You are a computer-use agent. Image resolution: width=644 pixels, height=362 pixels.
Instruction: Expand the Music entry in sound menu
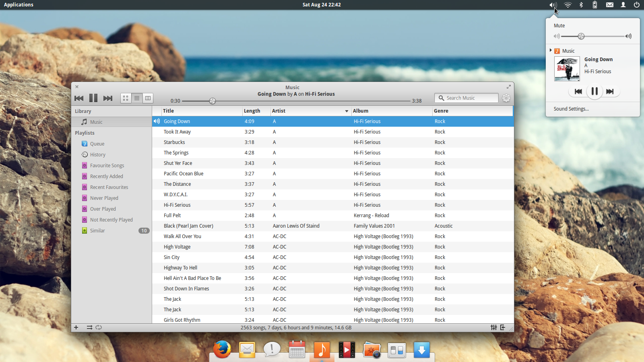coord(551,50)
